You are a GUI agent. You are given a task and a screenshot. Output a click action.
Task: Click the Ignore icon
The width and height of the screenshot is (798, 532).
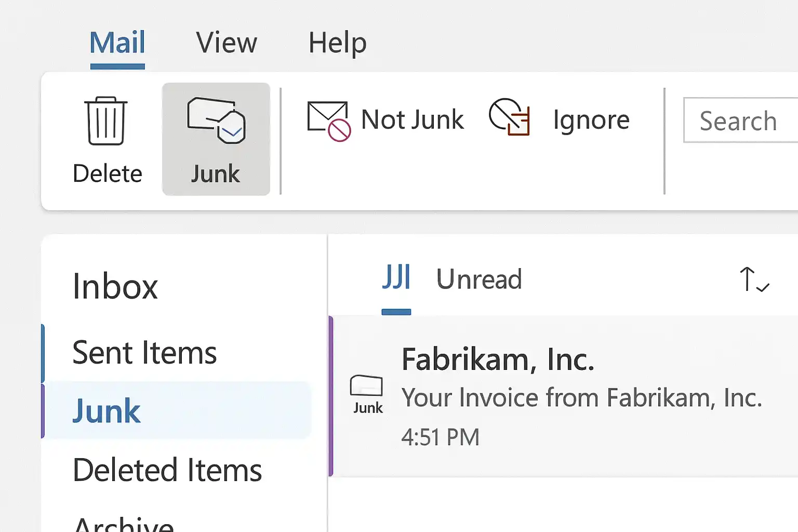(509, 118)
